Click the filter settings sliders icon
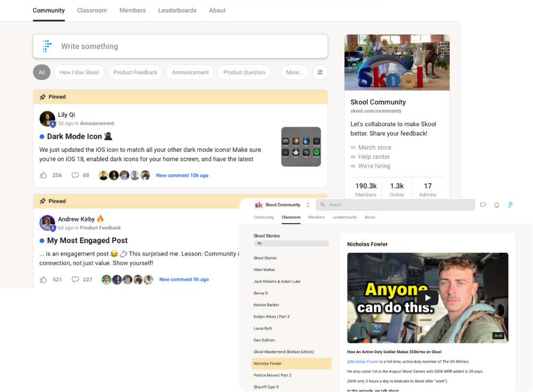533x392 pixels. click(320, 72)
